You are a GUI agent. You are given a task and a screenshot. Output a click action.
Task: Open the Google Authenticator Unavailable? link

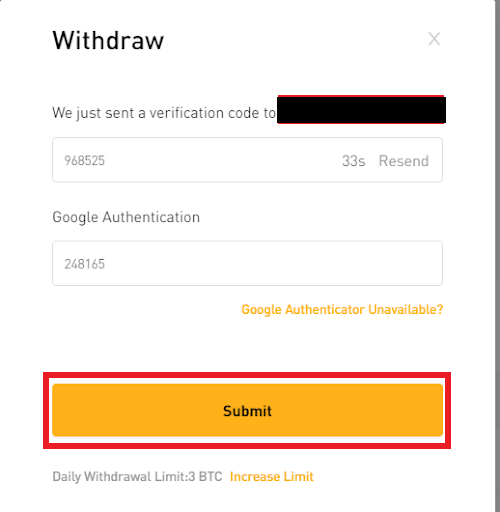tap(342, 310)
